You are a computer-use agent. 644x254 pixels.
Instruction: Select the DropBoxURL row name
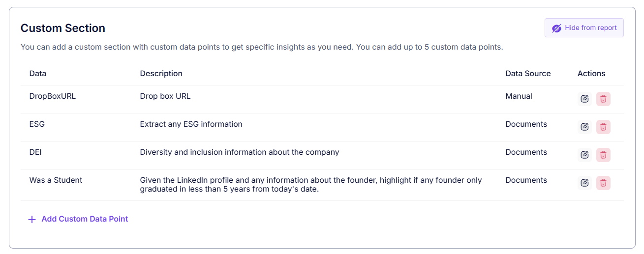click(53, 96)
